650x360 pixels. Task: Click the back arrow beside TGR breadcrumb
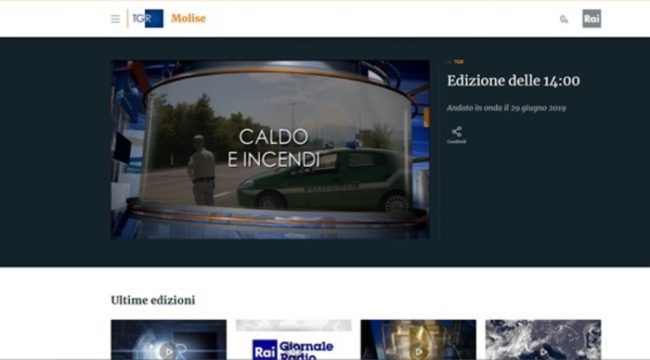[x=449, y=62]
